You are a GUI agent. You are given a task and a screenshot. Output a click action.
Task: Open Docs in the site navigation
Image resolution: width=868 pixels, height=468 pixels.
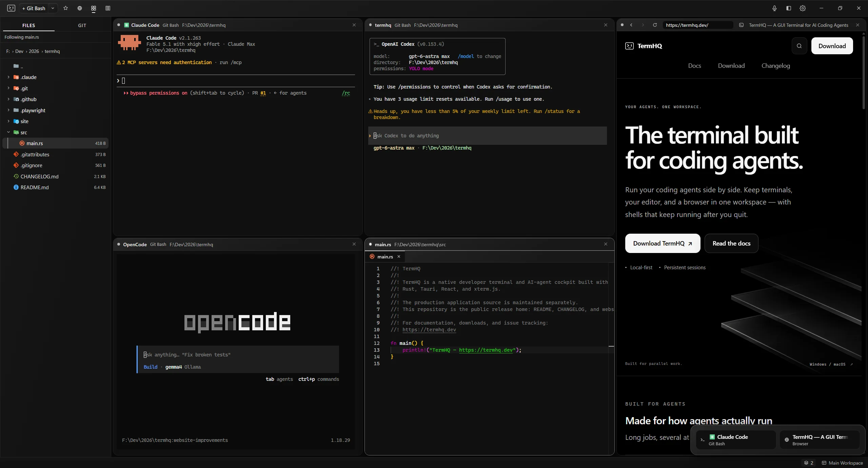tap(694, 66)
